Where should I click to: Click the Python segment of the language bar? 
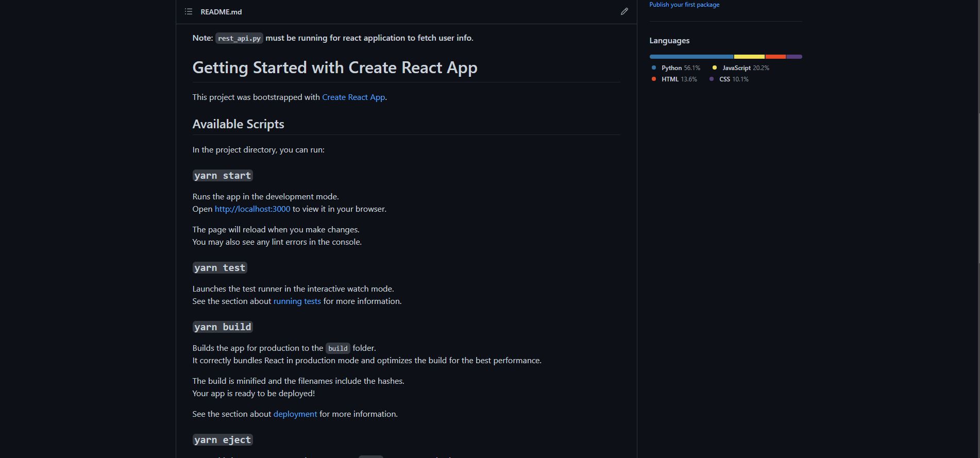(691, 57)
